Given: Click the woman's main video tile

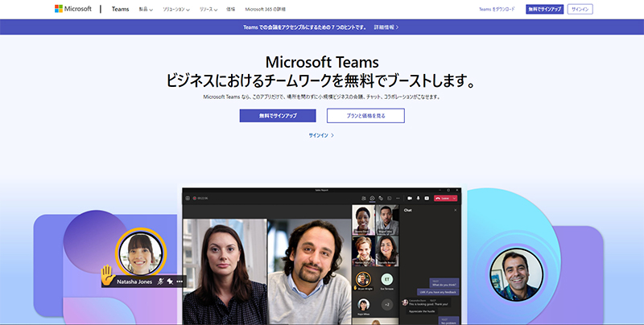Looking at the screenshot, I should tap(225, 272).
